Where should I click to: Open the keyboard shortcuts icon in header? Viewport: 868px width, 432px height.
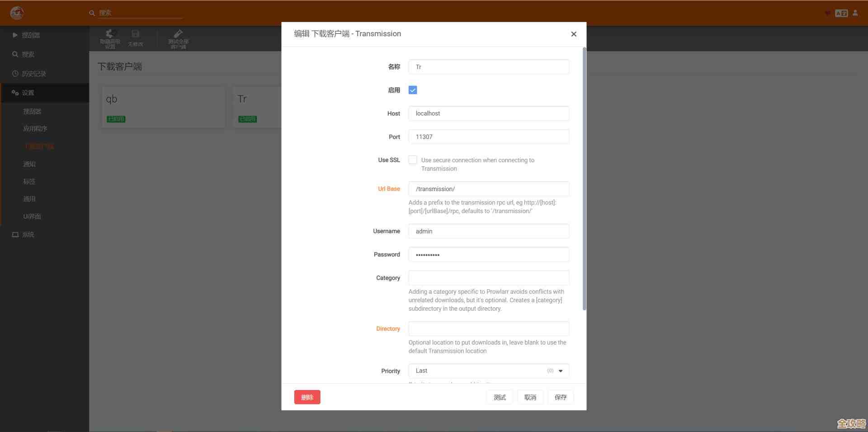pyautogui.click(x=841, y=13)
